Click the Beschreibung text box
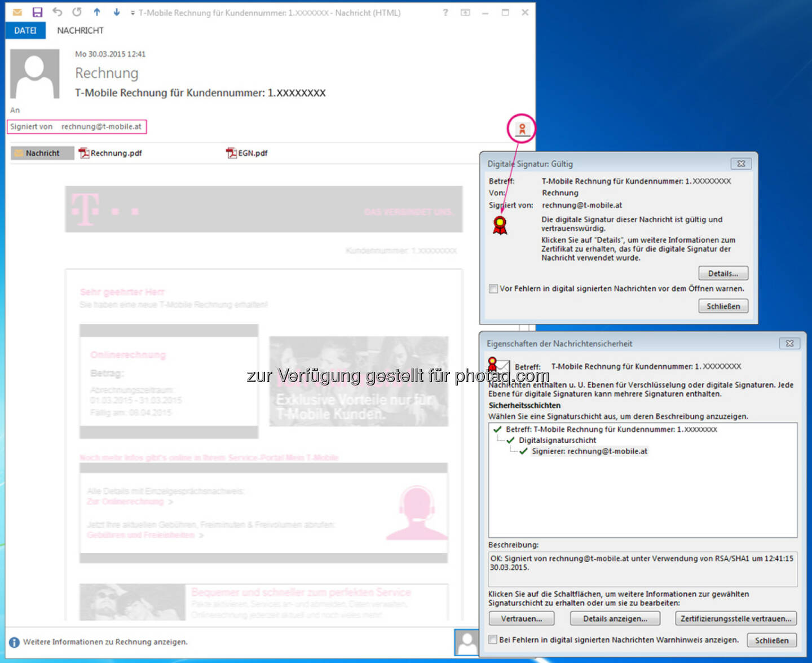Screen dimensions: 812x663 pyautogui.click(x=643, y=569)
